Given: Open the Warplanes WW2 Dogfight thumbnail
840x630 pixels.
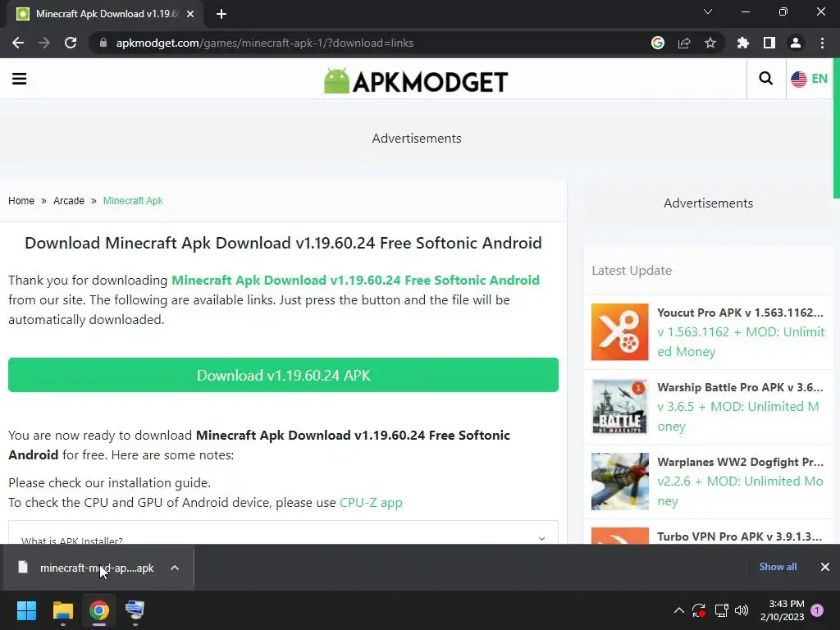Looking at the screenshot, I should pyautogui.click(x=620, y=482).
